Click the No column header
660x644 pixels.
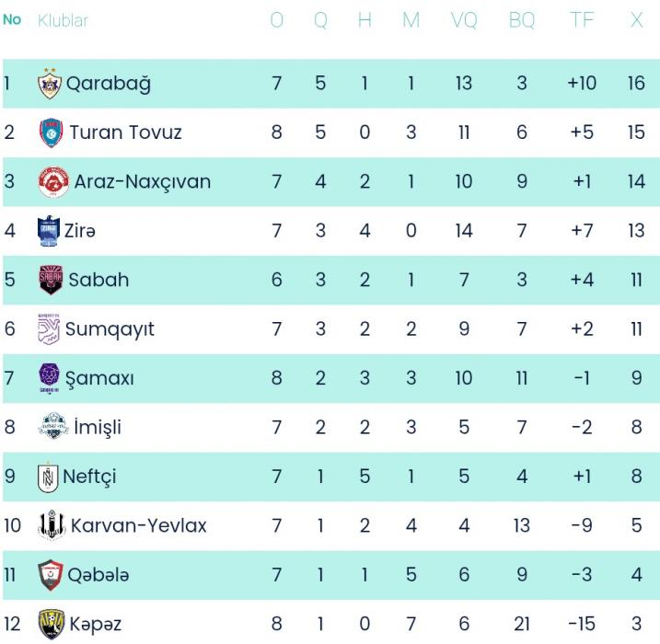12,19
